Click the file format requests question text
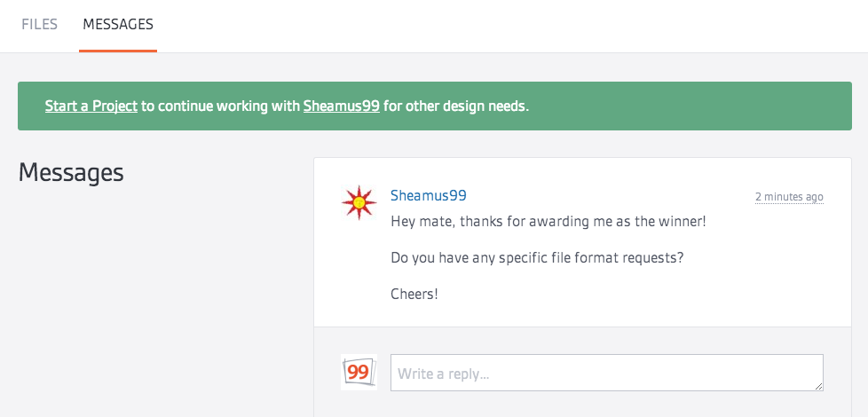Image resolution: width=868 pixels, height=417 pixels. [x=537, y=257]
